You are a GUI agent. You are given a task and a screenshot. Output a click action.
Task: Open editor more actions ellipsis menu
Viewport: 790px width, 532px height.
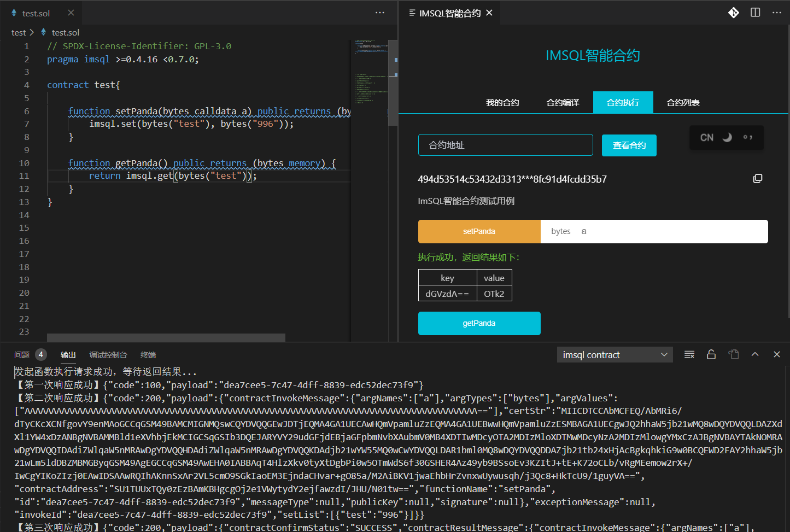point(380,13)
